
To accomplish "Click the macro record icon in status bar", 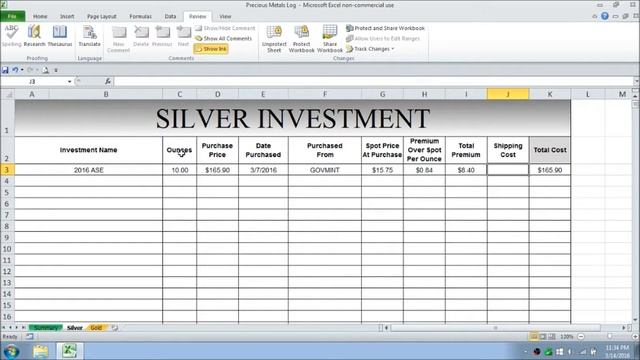I will point(29,337).
